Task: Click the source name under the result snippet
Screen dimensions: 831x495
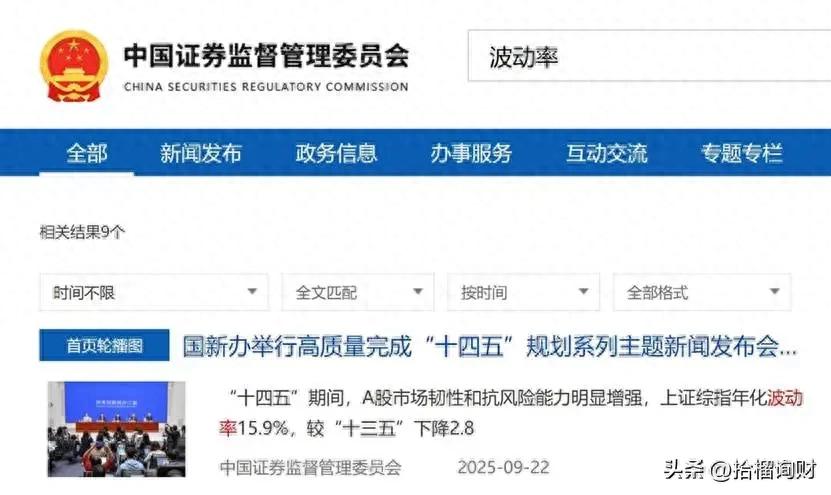Action: pos(310,467)
